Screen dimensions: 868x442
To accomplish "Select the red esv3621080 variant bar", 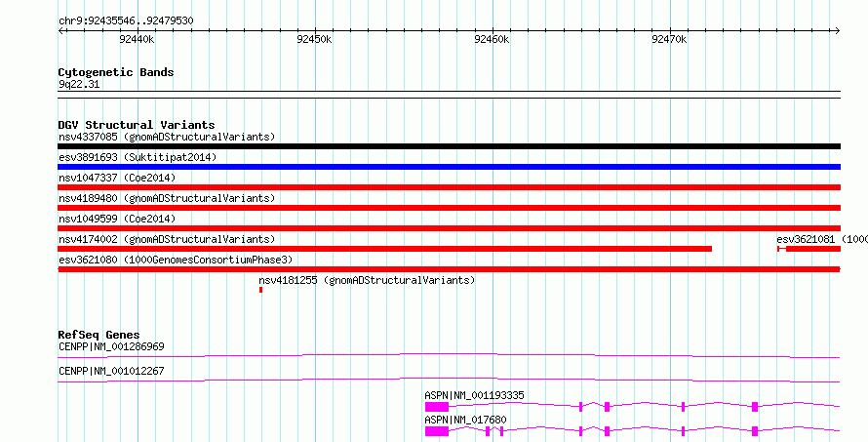I will [449, 269].
